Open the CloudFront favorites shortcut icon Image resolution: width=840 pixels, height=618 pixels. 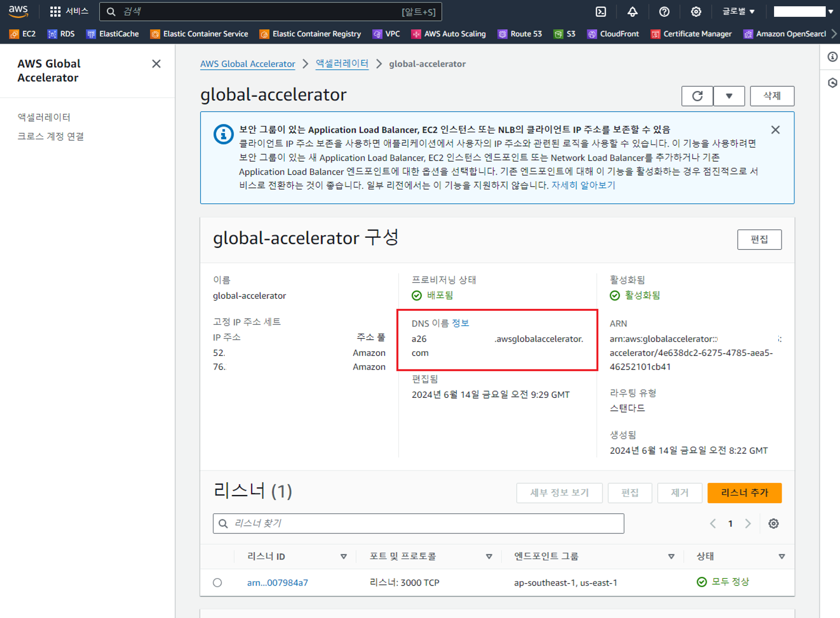(x=592, y=34)
